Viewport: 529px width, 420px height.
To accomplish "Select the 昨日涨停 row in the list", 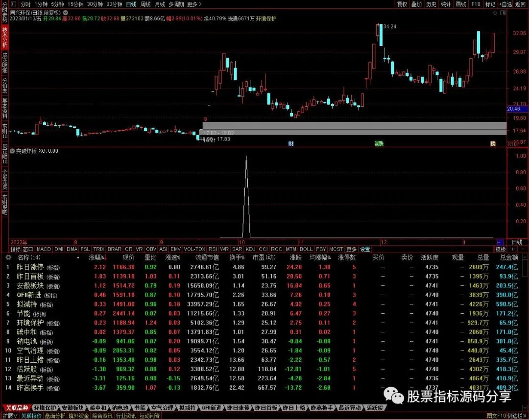I will [264, 267].
